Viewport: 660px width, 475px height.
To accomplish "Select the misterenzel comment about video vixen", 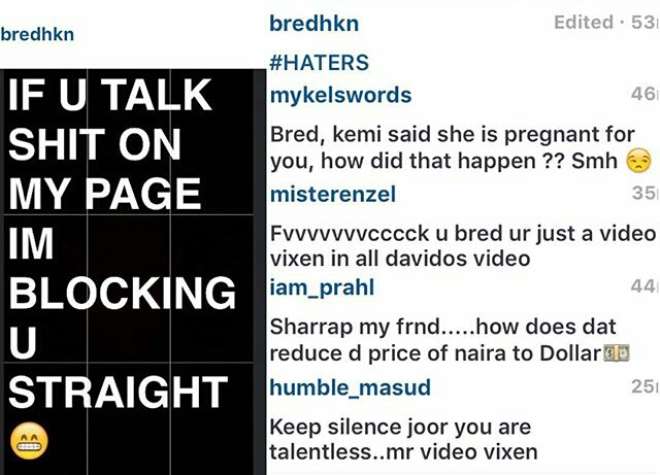I will (463, 246).
